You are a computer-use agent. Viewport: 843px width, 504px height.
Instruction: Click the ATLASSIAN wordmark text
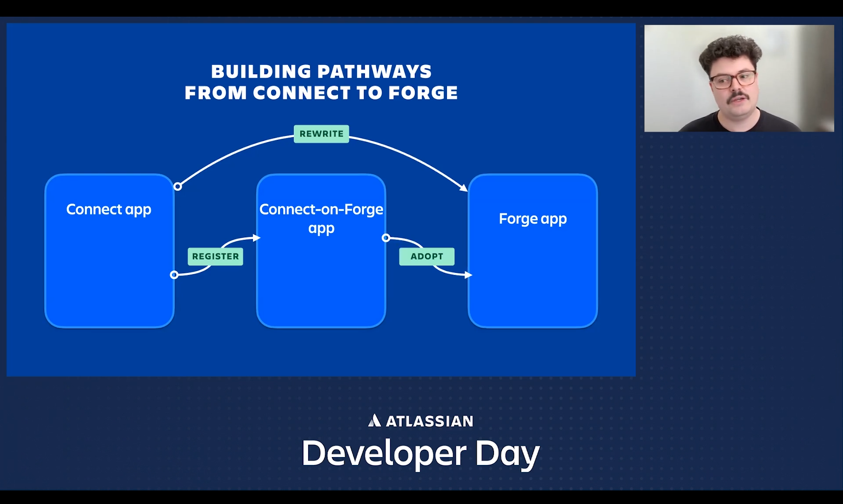(429, 421)
